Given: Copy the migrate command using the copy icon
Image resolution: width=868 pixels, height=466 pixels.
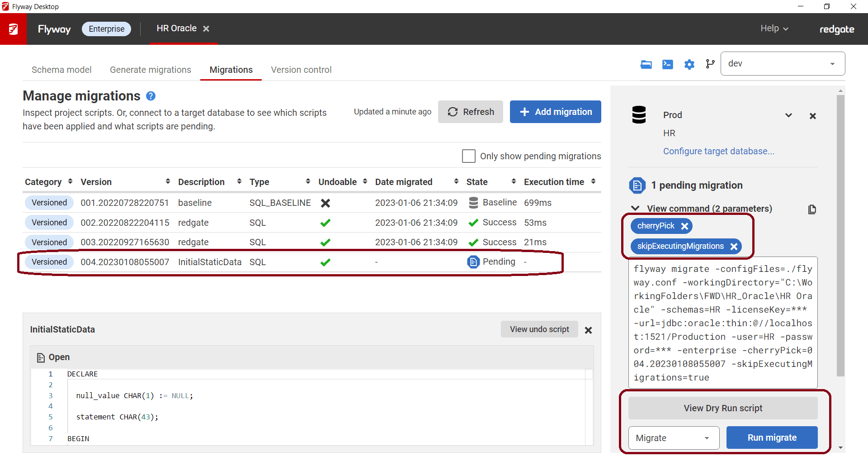Looking at the screenshot, I should coord(812,209).
